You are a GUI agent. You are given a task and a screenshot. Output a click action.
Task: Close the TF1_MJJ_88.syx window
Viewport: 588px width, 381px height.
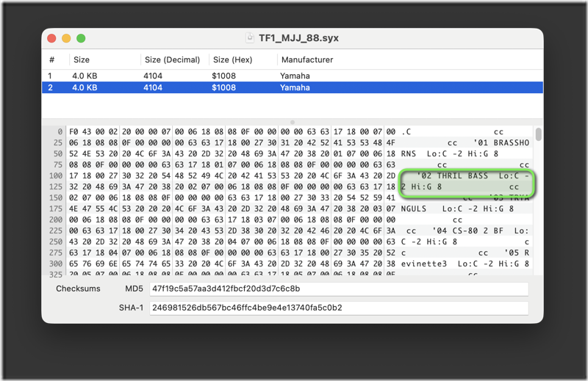click(x=51, y=38)
